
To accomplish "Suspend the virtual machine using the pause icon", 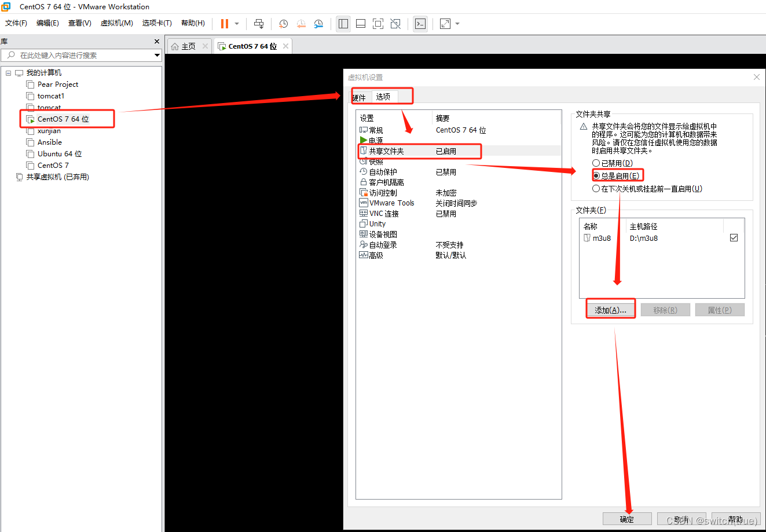I will (x=224, y=24).
